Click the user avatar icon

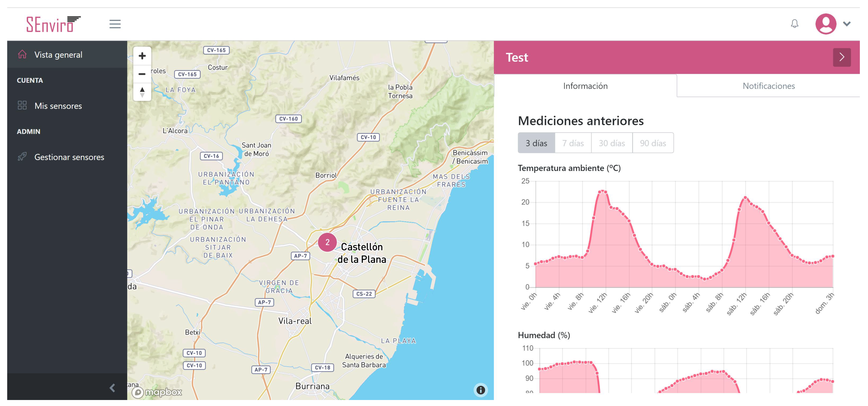point(825,24)
